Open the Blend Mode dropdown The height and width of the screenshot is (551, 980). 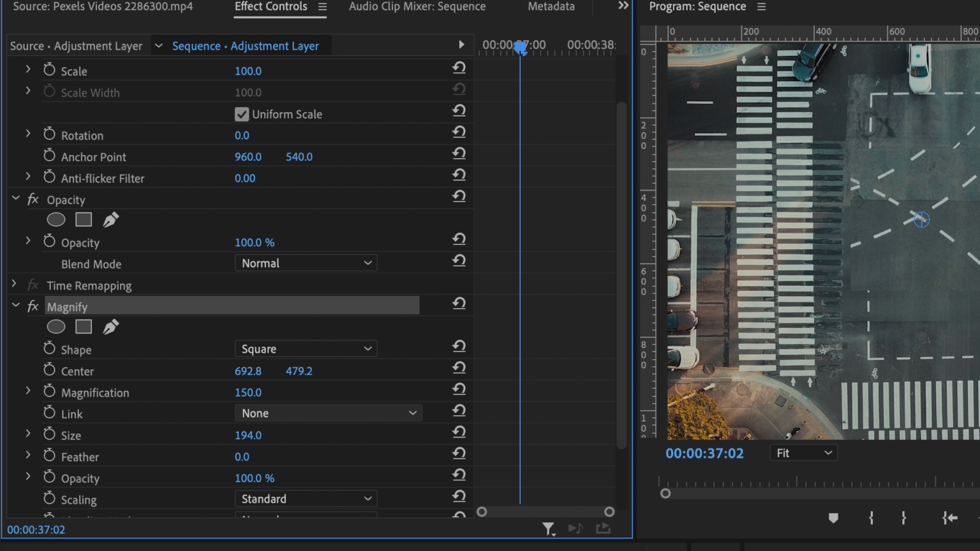(306, 263)
